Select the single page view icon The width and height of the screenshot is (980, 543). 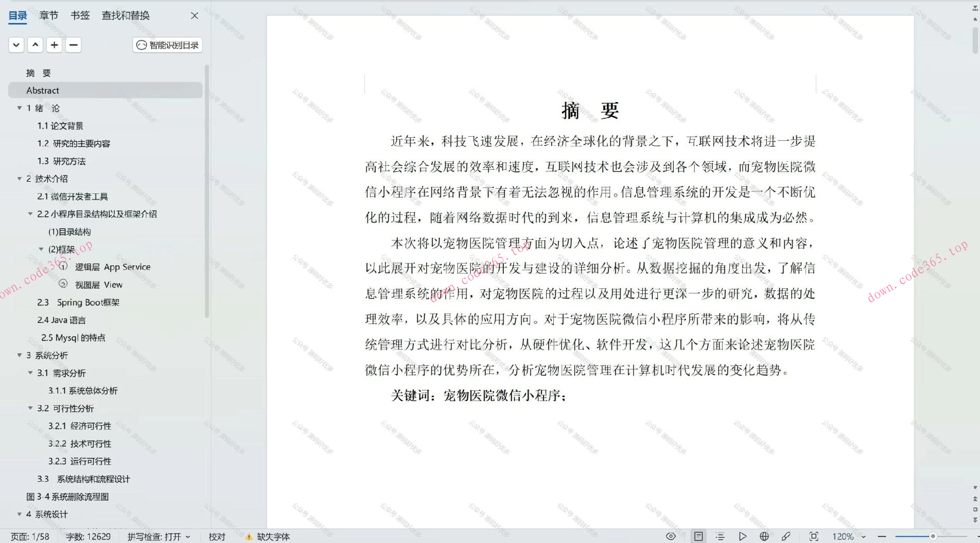(699, 536)
